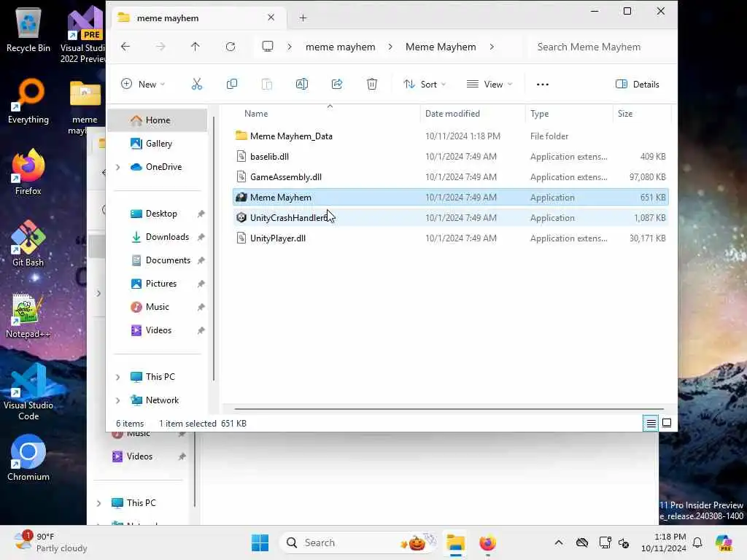Screen dimensions: 747x560
Task: Click the Search Meme Mayhem box
Action: (x=601, y=47)
